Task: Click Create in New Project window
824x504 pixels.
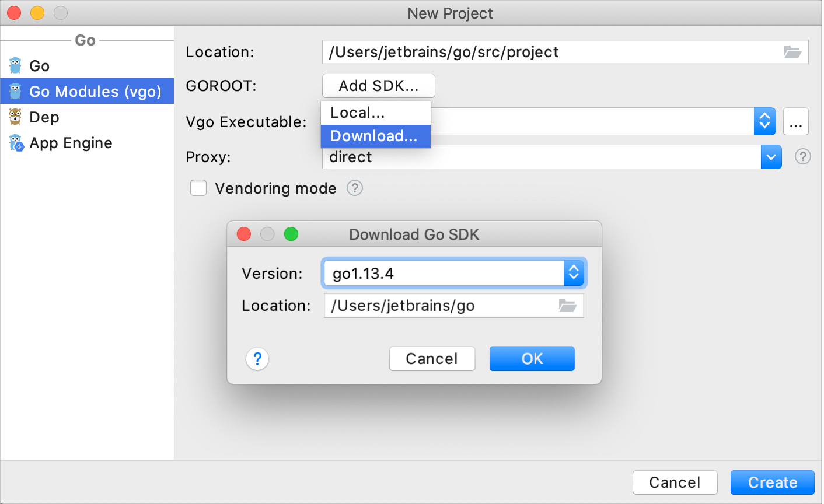Action: [x=772, y=482]
